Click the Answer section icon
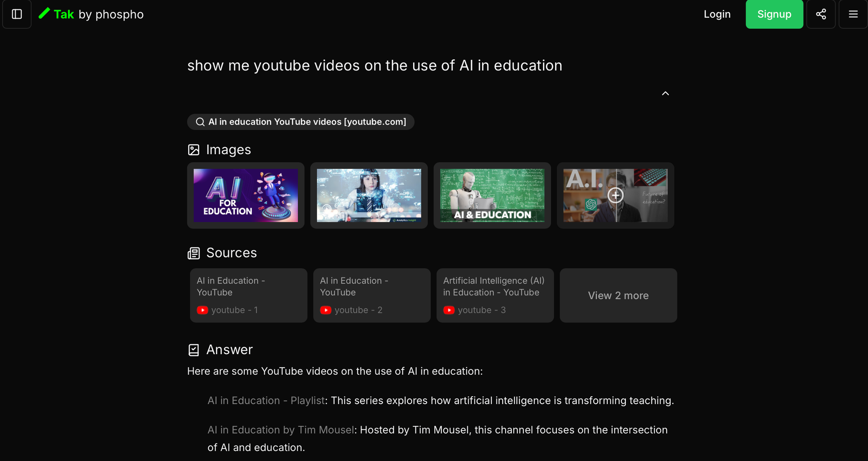868x461 pixels. click(x=194, y=350)
